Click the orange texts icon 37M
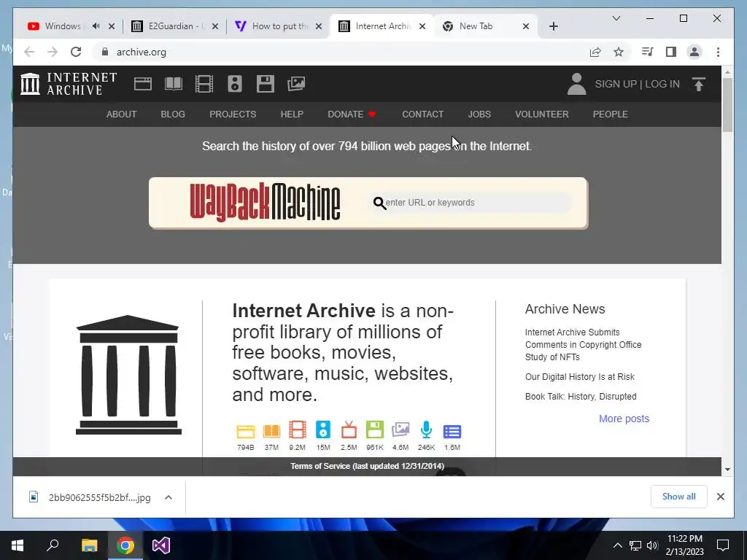 point(271,432)
